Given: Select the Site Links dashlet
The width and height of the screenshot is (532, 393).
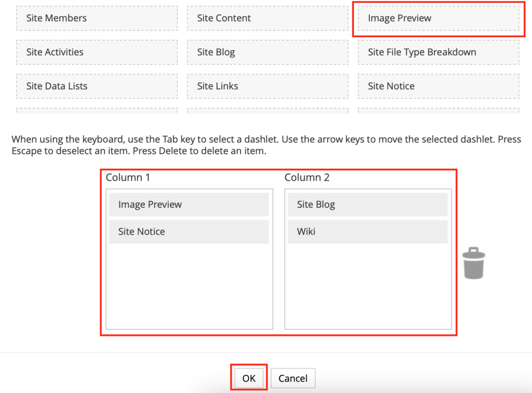Looking at the screenshot, I should click(268, 86).
